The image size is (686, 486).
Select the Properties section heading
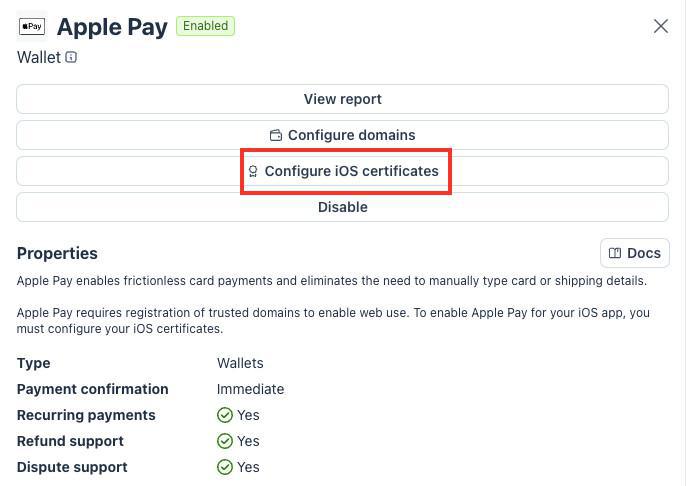[x=57, y=253]
